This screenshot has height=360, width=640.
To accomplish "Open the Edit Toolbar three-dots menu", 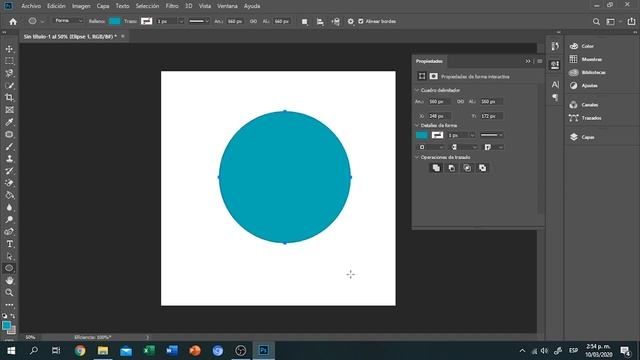I will [x=9, y=304].
